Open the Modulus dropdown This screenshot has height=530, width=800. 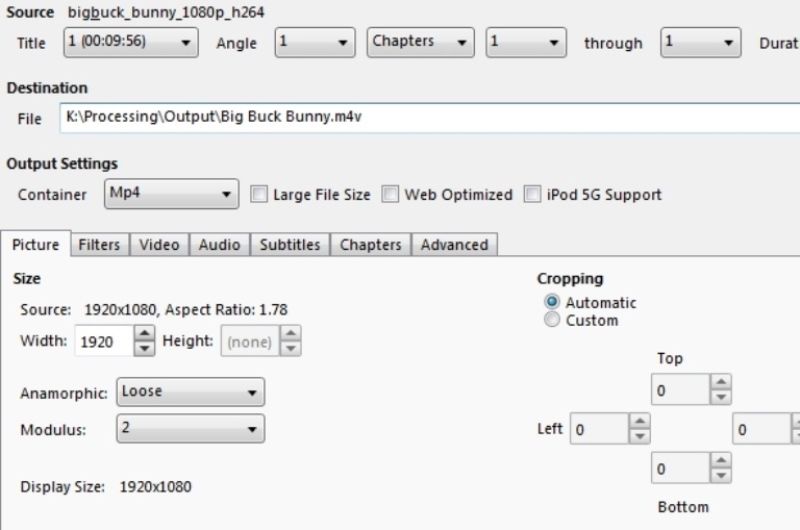[190, 429]
